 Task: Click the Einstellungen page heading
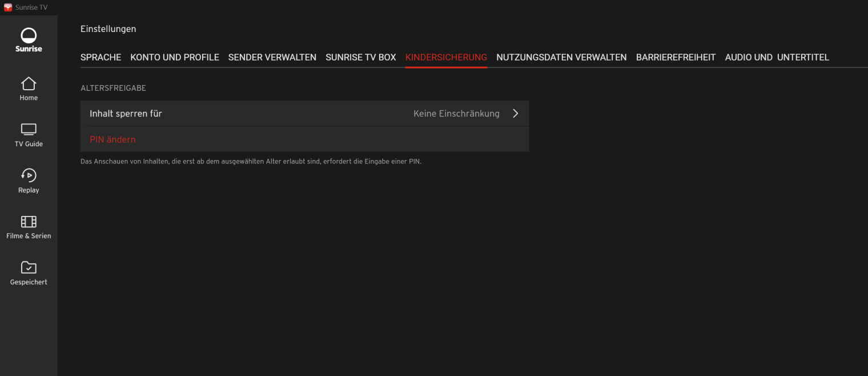coord(108,29)
